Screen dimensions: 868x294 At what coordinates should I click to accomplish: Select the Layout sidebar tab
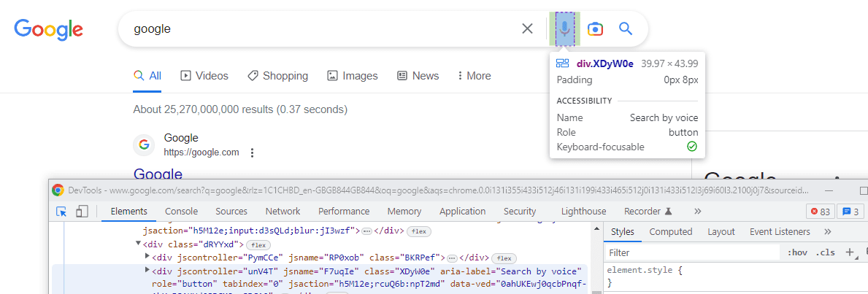tap(721, 231)
